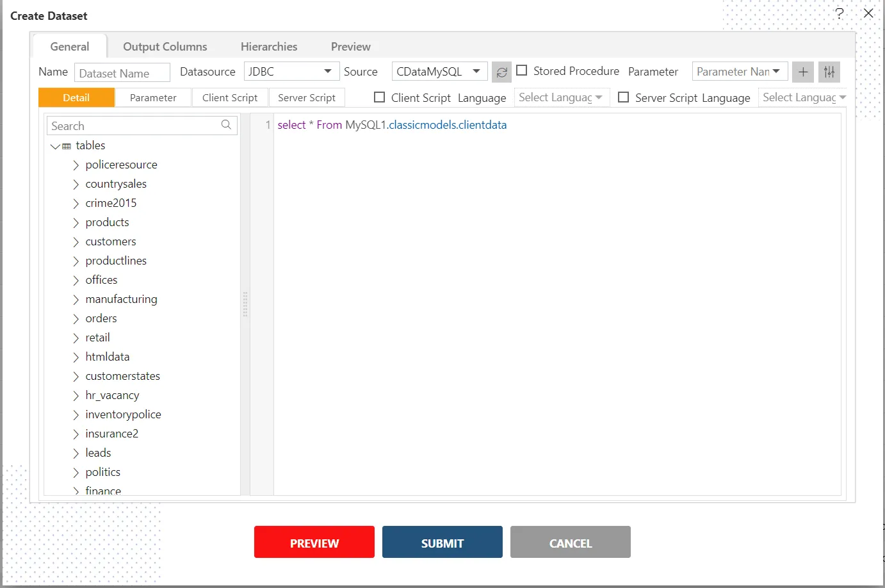Image resolution: width=885 pixels, height=588 pixels.
Task: Select the Parameter sub-tab
Action: 153,97
